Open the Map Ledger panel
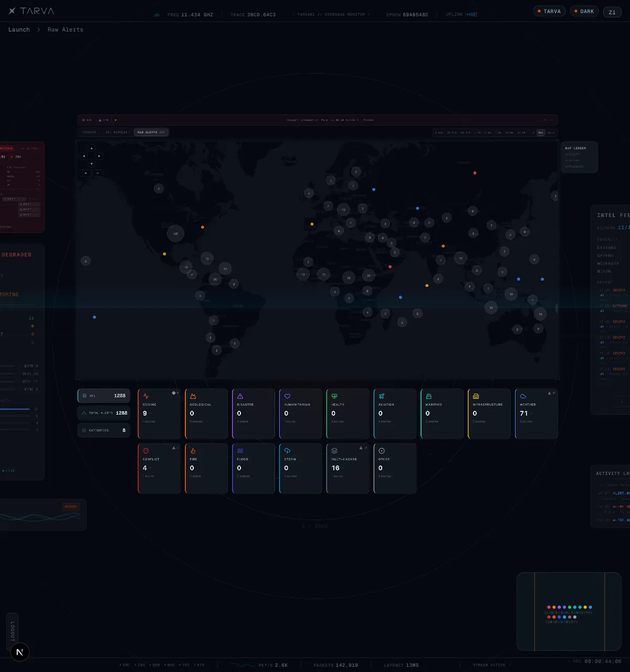The image size is (630, 672). tap(579, 157)
